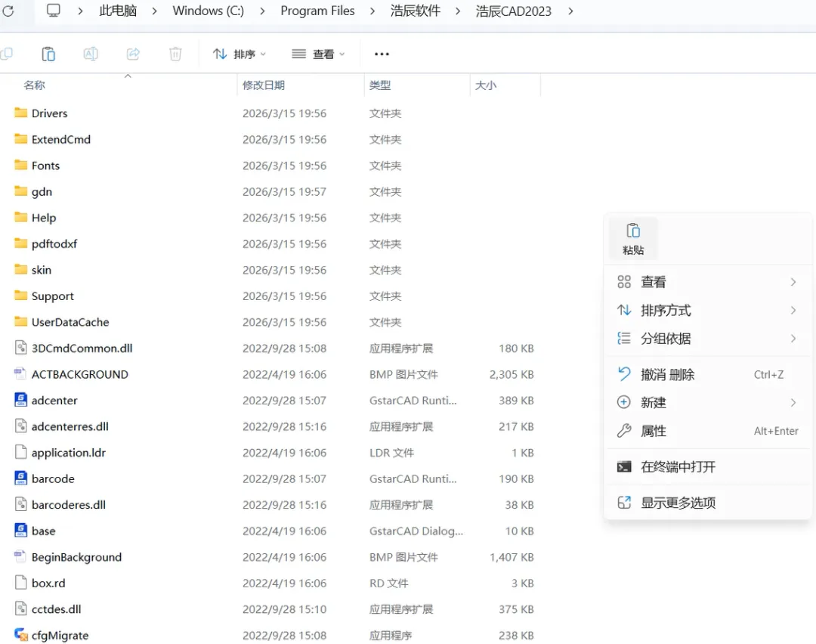The height and width of the screenshot is (644, 816).
Task: Click the RD 文件 type cell
Action: click(389, 583)
